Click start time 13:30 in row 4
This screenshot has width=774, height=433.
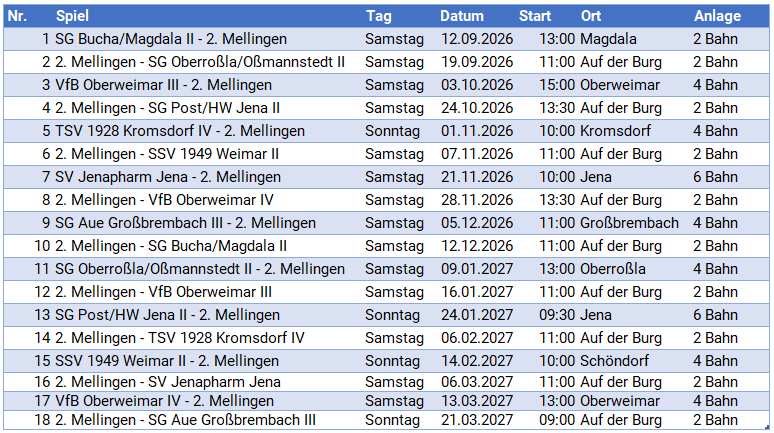(557, 108)
